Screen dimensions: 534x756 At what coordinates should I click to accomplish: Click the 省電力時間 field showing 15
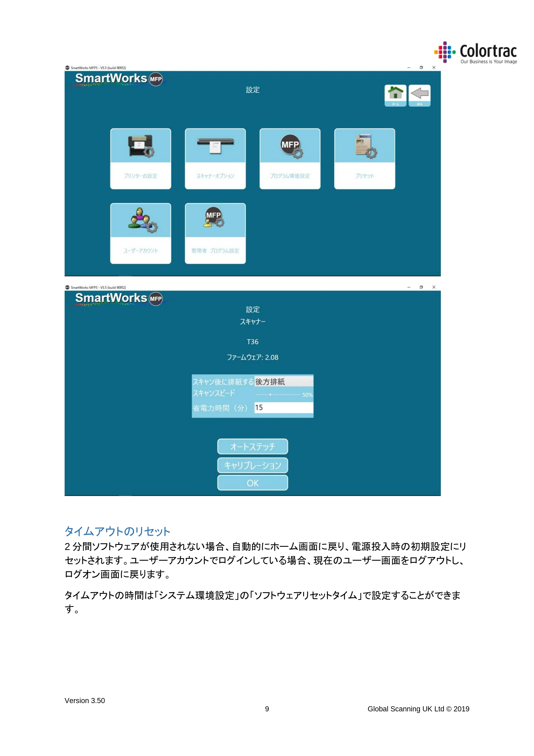tap(284, 408)
